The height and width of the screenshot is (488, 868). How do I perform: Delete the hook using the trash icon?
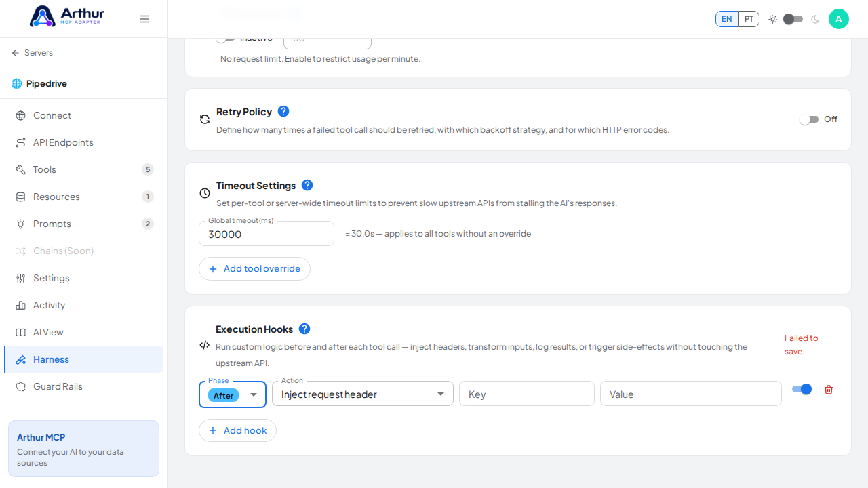pyautogui.click(x=829, y=390)
